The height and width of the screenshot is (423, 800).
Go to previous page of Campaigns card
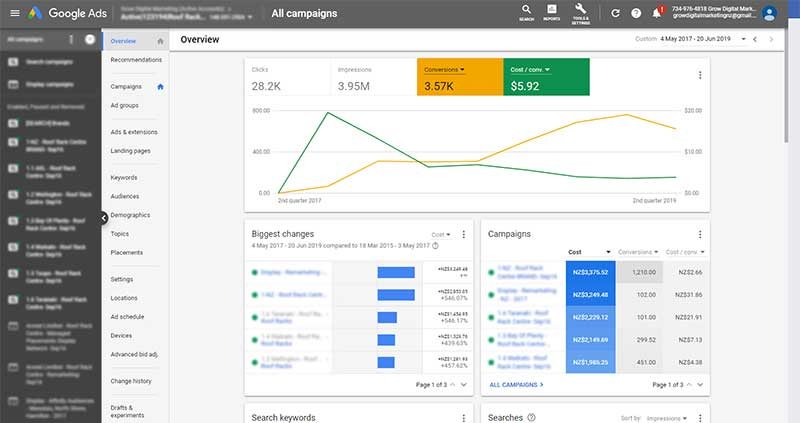pos(689,385)
